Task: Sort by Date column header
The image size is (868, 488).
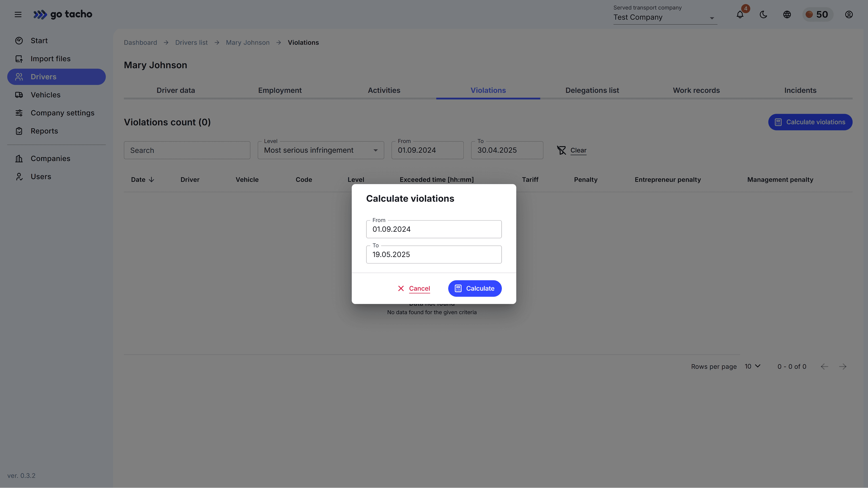Action: click(143, 180)
